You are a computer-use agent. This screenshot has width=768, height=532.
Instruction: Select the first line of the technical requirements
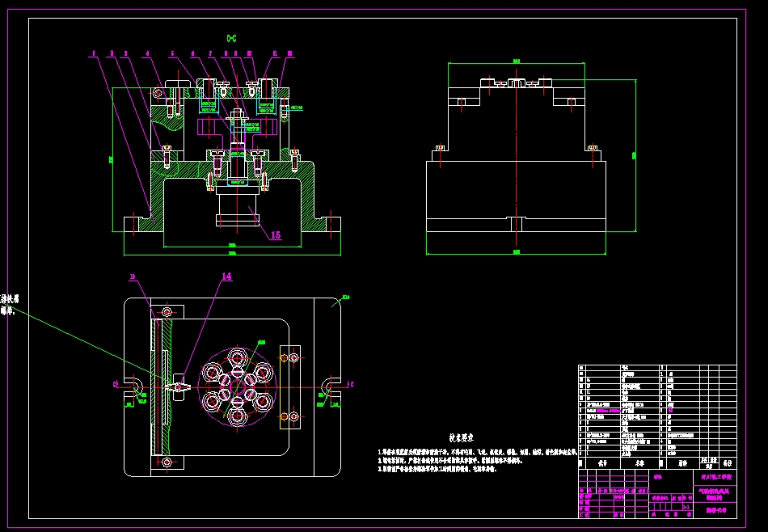pyautogui.click(x=477, y=452)
